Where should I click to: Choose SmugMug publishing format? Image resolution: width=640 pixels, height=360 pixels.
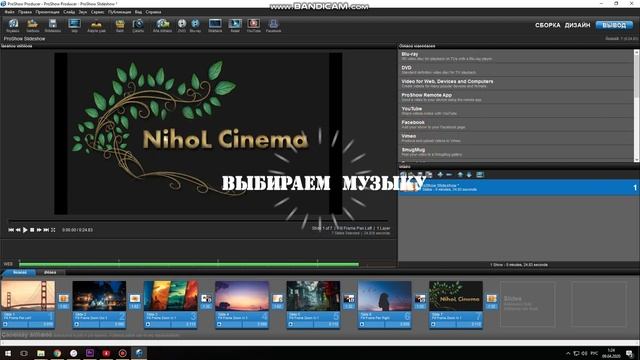(516, 152)
